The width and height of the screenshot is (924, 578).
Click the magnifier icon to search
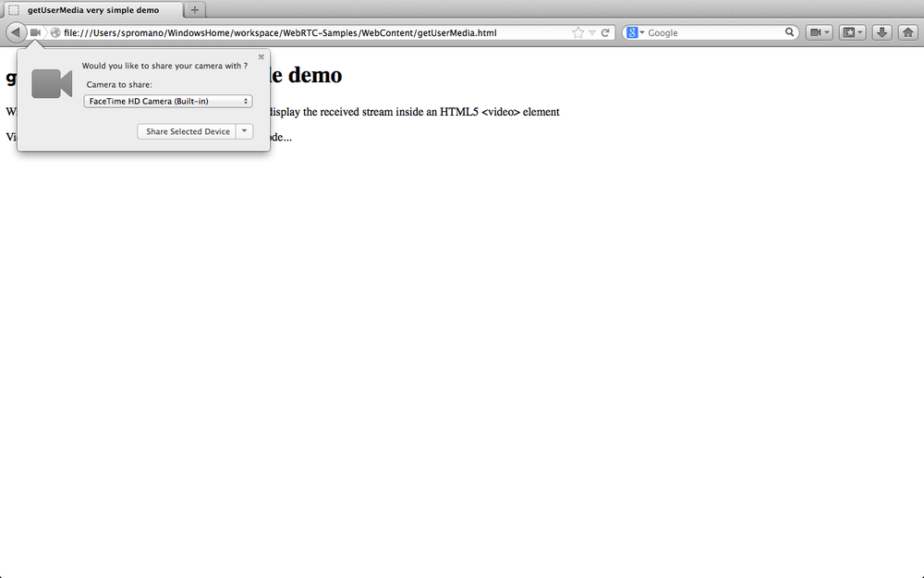point(790,31)
